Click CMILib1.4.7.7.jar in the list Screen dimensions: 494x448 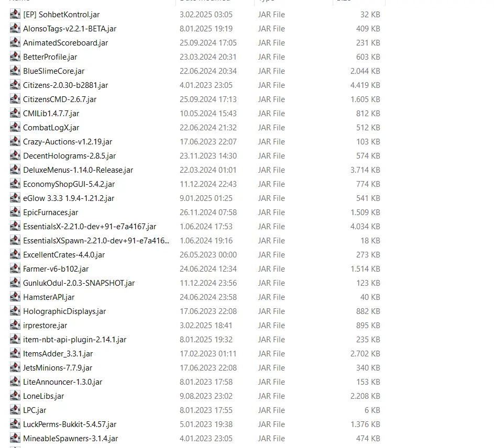coord(51,114)
